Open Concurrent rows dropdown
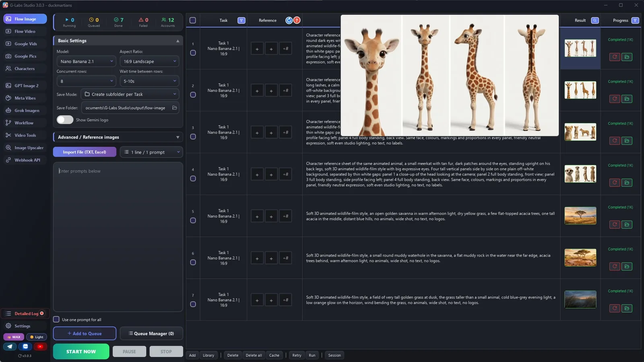Image resolution: width=644 pixels, height=362 pixels. pos(86,81)
